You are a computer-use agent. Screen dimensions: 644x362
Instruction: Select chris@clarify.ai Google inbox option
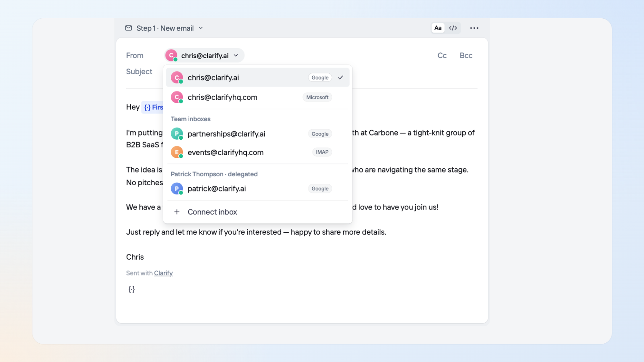pyautogui.click(x=258, y=78)
